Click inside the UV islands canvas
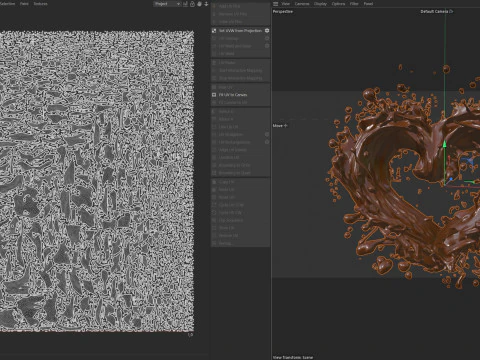This screenshot has height=360, width=480. click(97, 182)
